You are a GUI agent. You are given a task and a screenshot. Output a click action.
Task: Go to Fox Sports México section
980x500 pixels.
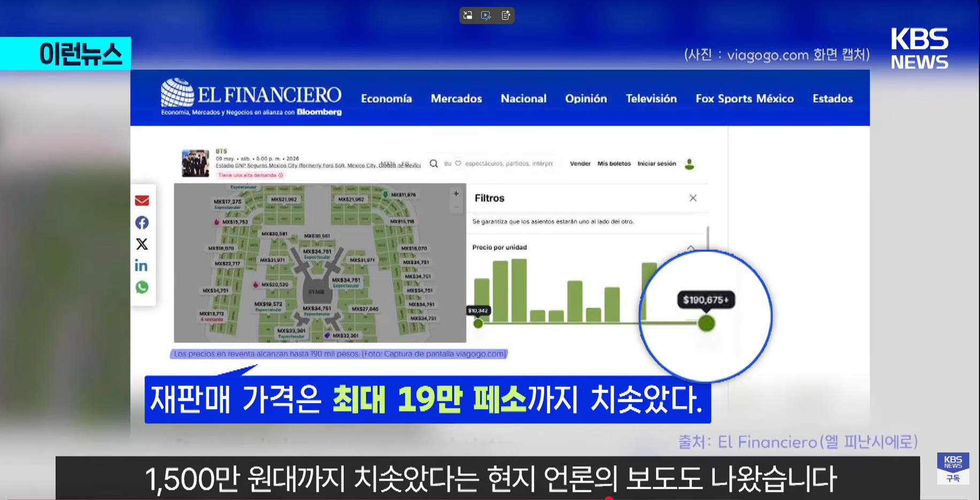point(744,99)
